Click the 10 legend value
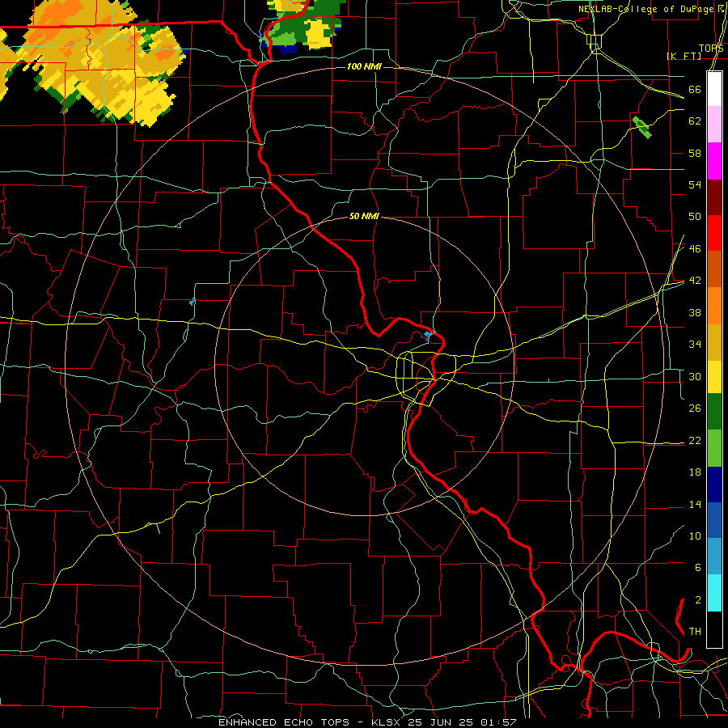This screenshot has width=728, height=728. pos(695,535)
